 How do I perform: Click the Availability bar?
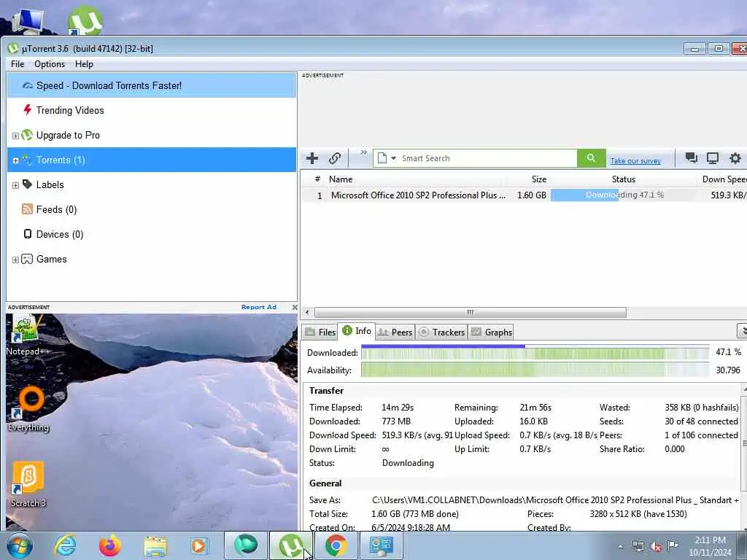[535, 370]
